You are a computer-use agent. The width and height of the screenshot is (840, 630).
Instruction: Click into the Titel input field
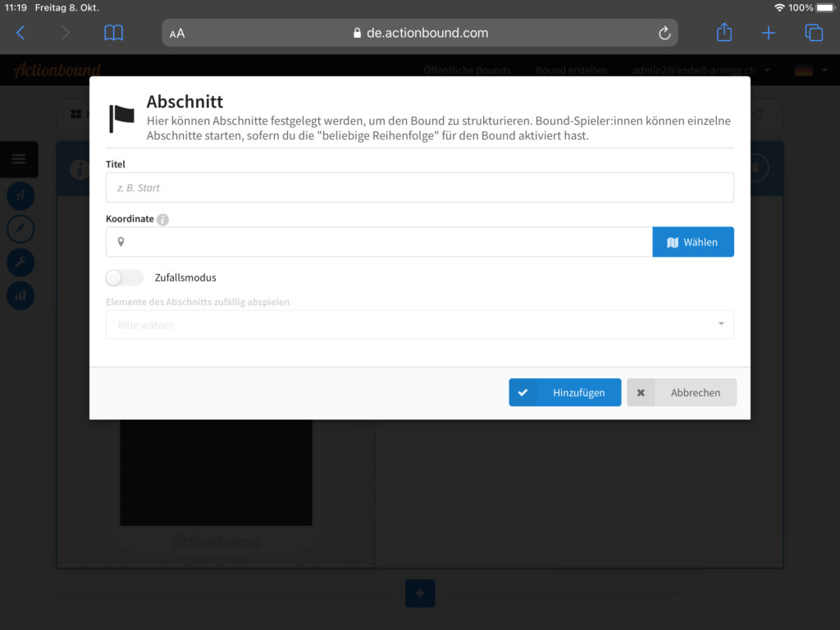tap(419, 188)
